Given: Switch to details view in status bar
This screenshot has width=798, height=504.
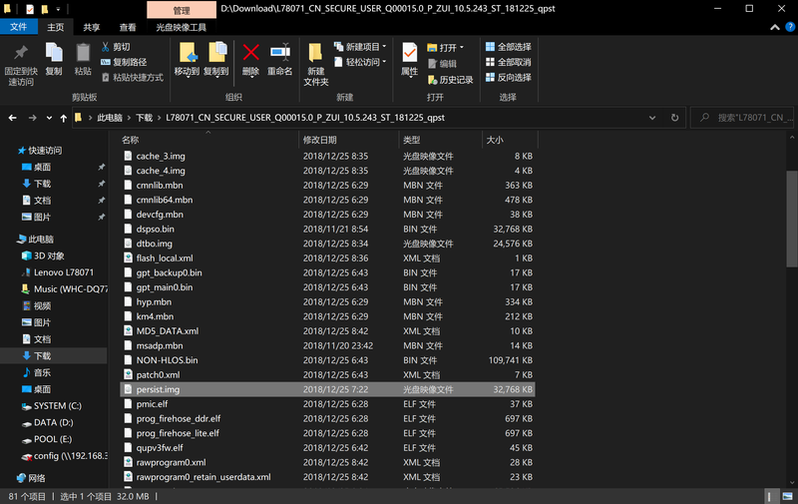Looking at the screenshot, I should [770, 496].
